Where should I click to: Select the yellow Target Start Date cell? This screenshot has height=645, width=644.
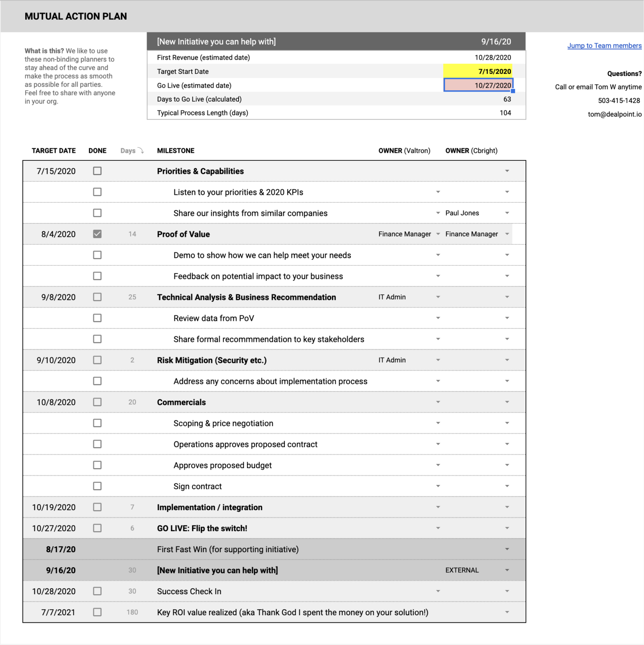coord(478,71)
